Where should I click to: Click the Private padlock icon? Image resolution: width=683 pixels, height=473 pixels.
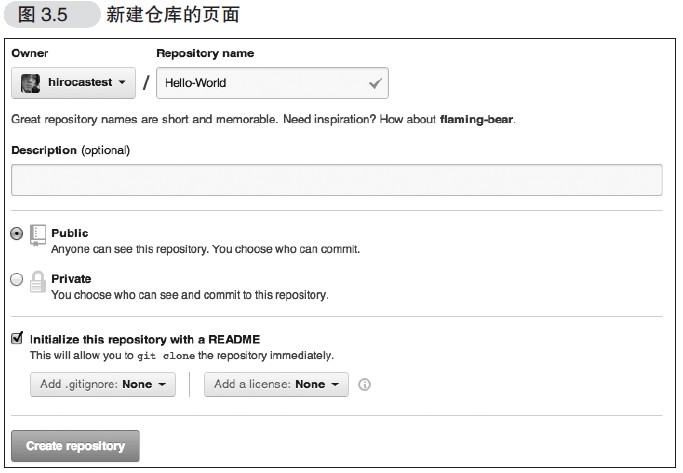pos(38,282)
